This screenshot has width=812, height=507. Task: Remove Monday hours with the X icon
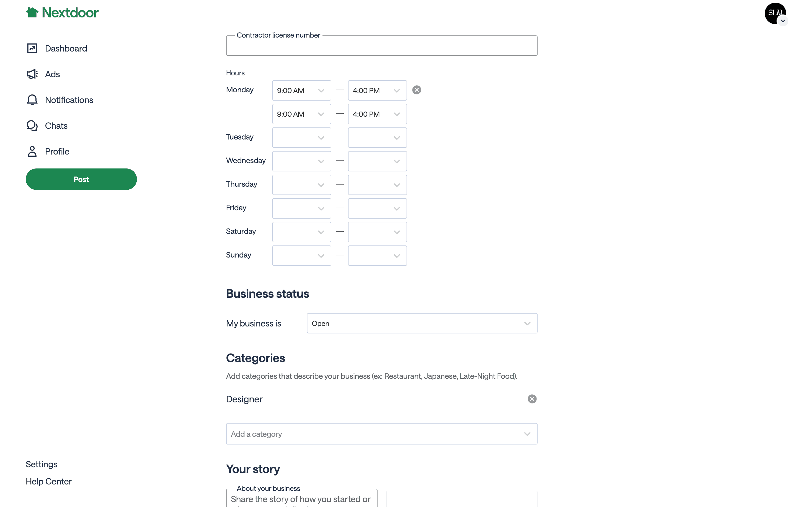416,90
